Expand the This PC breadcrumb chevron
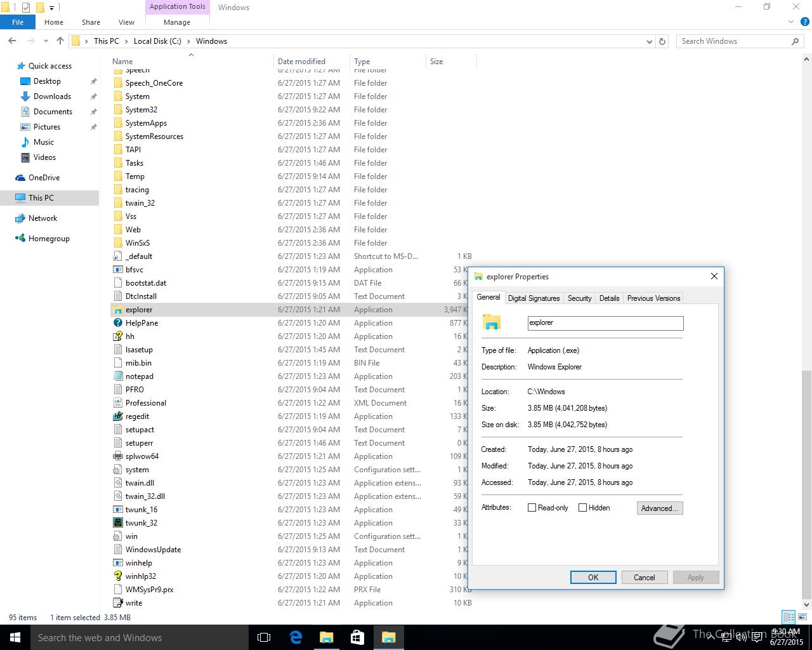The width and height of the screenshot is (812, 650). [x=126, y=41]
